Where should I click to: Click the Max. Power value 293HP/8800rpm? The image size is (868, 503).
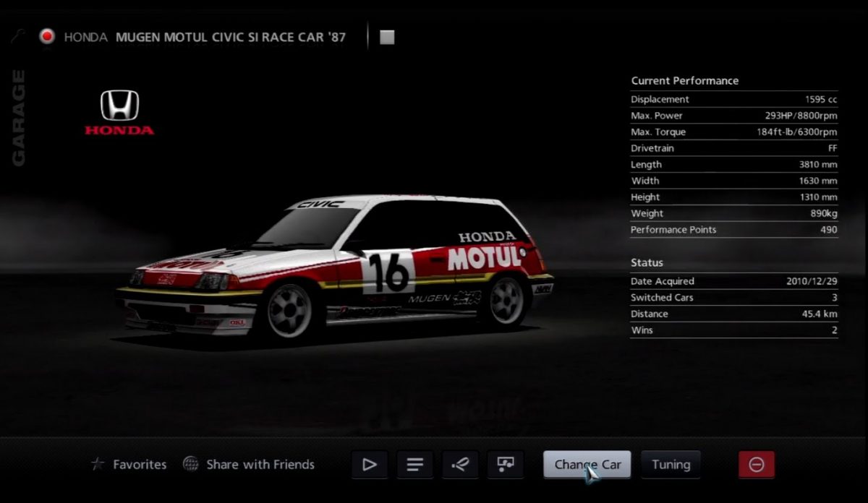pyautogui.click(x=801, y=116)
